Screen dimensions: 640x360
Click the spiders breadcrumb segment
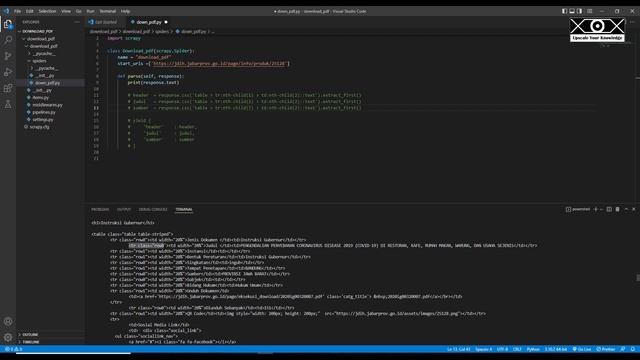click(162, 31)
